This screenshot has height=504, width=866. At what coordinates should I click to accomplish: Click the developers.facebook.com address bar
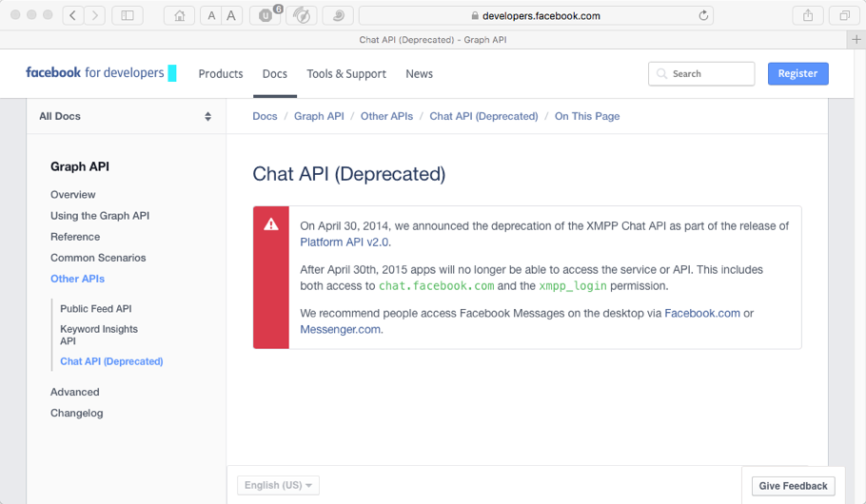pyautogui.click(x=536, y=15)
